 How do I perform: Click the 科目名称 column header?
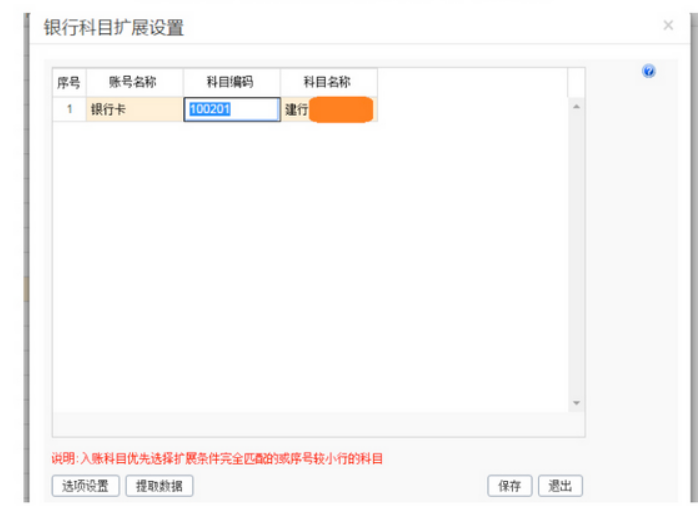(x=329, y=82)
